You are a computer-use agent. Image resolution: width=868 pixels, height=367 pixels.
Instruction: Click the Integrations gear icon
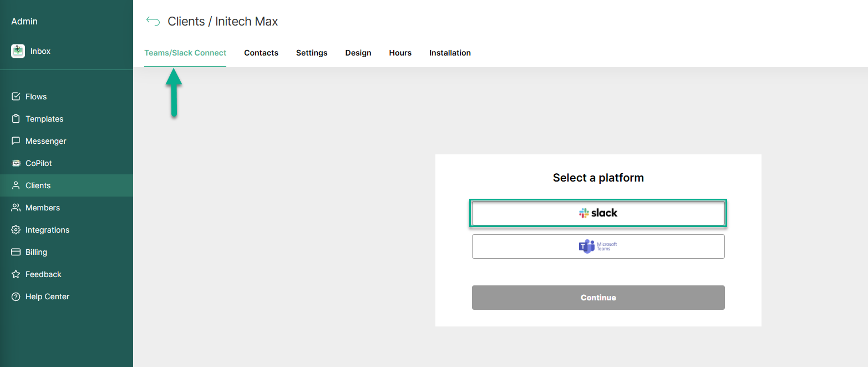[16, 230]
